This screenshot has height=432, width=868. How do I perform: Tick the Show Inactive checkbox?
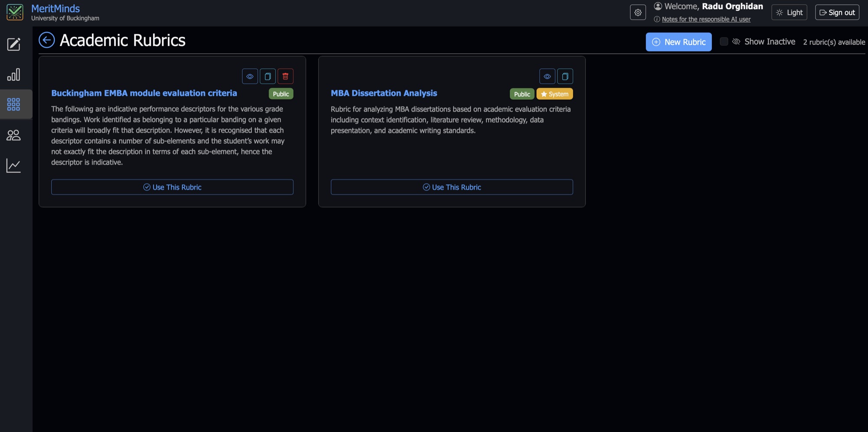pyautogui.click(x=724, y=42)
